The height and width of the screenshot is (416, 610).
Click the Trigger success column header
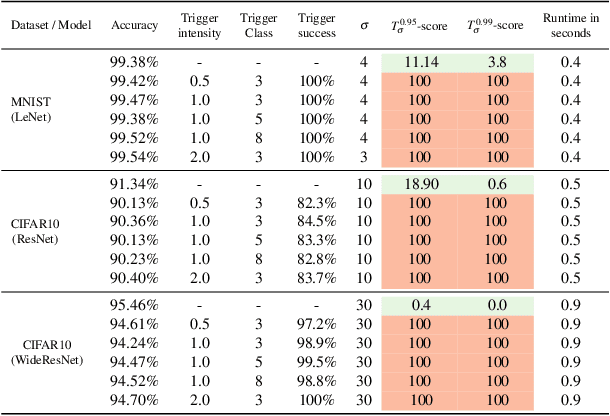coord(318,26)
